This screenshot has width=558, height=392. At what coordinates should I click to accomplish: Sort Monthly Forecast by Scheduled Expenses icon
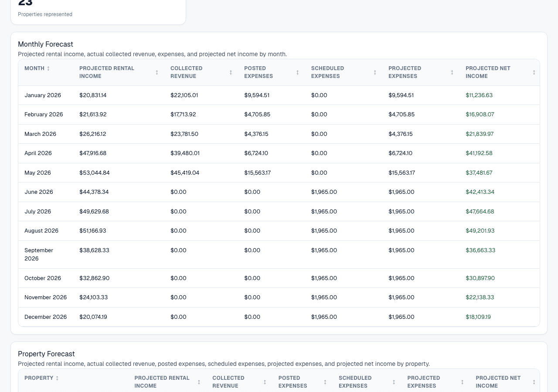click(x=375, y=72)
